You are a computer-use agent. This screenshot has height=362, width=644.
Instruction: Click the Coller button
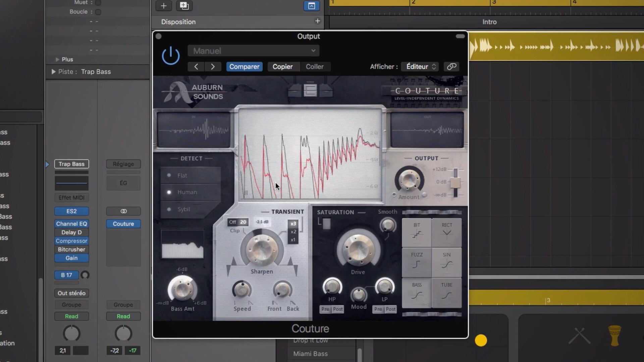coord(315,67)
